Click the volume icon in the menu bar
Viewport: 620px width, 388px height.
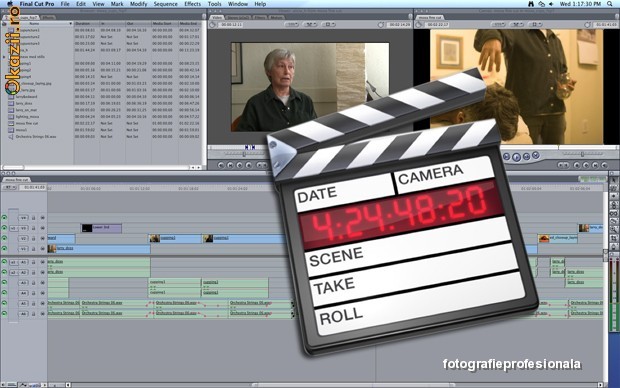[x=552, y=4]
